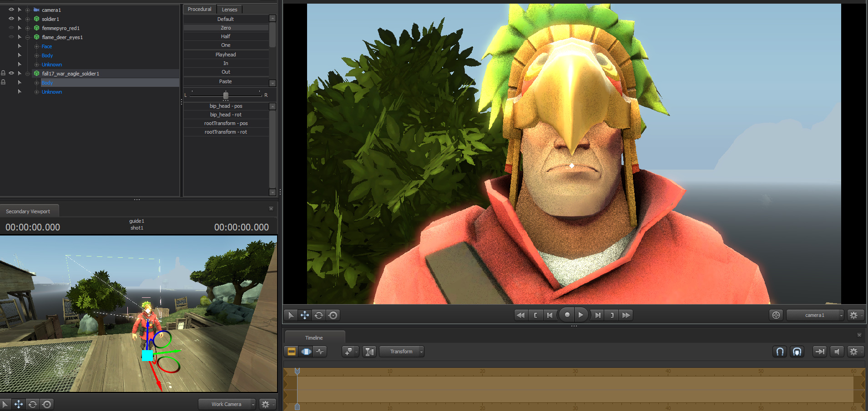The width and height of the screenshot is (868, 411).
Task: Apply the Half procedural preset
Action: tap(226, 36)
